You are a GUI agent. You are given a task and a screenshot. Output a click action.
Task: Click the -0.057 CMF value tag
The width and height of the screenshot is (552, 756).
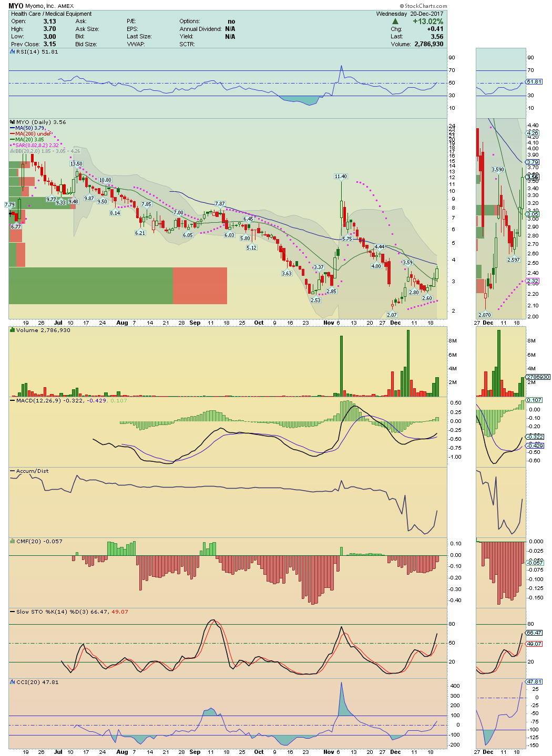click(x=535, y=563)
